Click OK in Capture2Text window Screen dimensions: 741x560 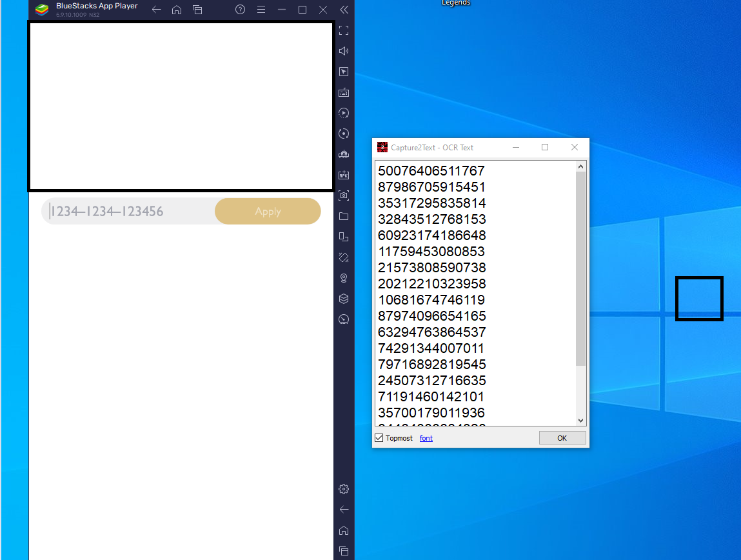[x=562, y=438]
